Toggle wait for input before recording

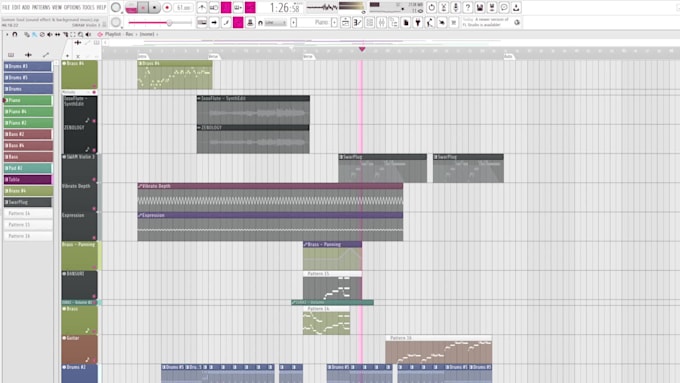pyautogui.click(x=214, y=7)
